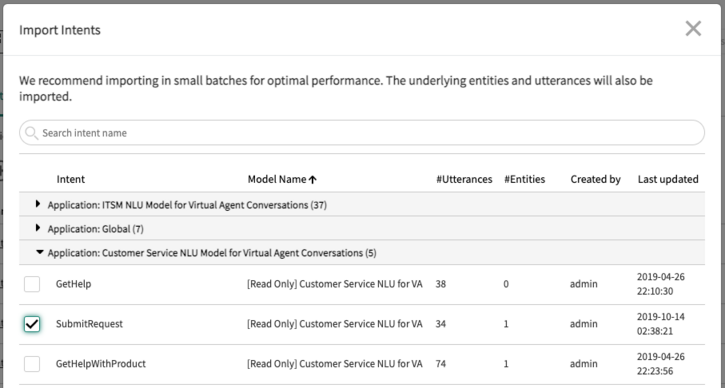The width and height of the screenshot is (725, 388).
Task: Sort by the Created by column header
Action: tap(595, 179)
